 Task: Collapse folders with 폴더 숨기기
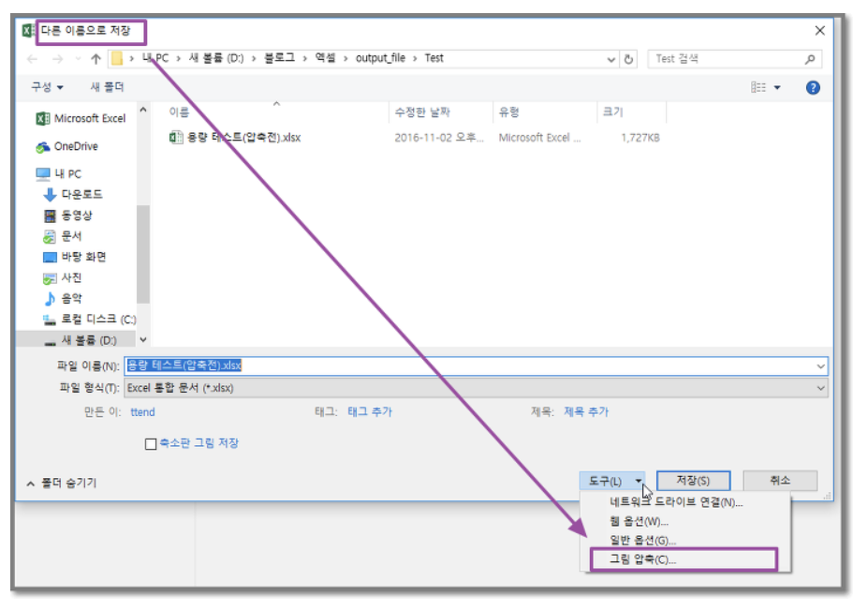62,483
